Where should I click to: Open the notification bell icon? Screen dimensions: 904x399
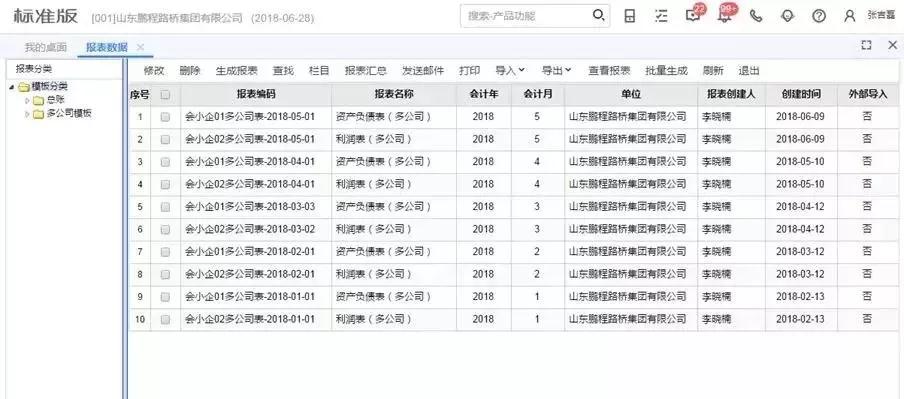[x=724, y=16]
